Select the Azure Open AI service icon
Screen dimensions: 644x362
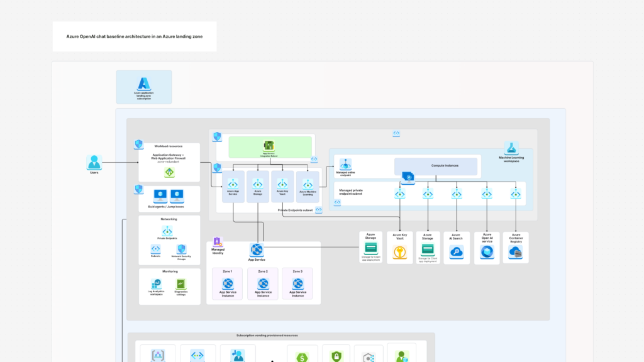(x=487, y=251)
